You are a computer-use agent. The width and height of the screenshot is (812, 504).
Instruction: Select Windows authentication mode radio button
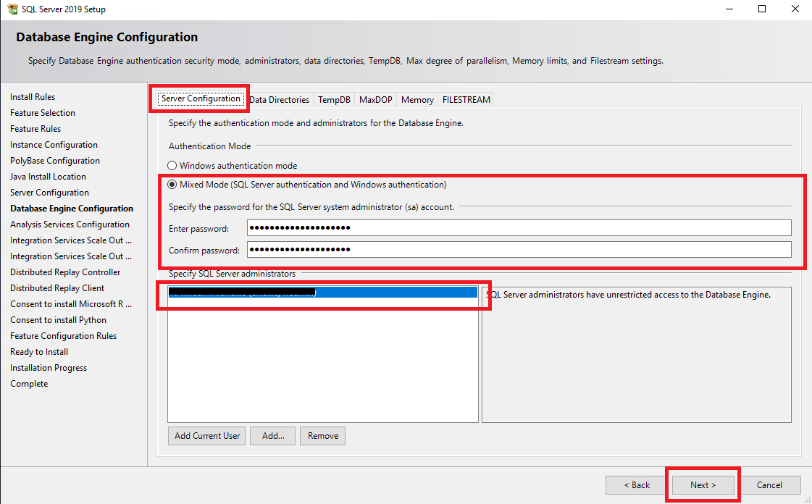[x=172, y=166]
